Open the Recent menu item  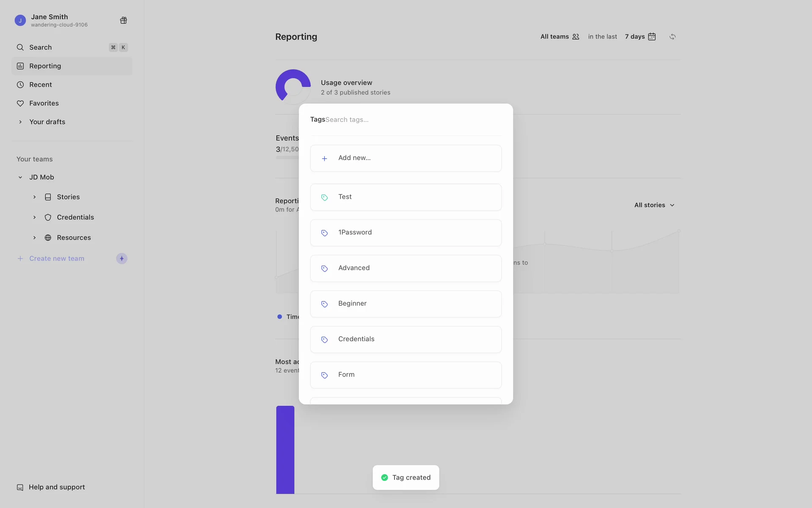[41, 85]
